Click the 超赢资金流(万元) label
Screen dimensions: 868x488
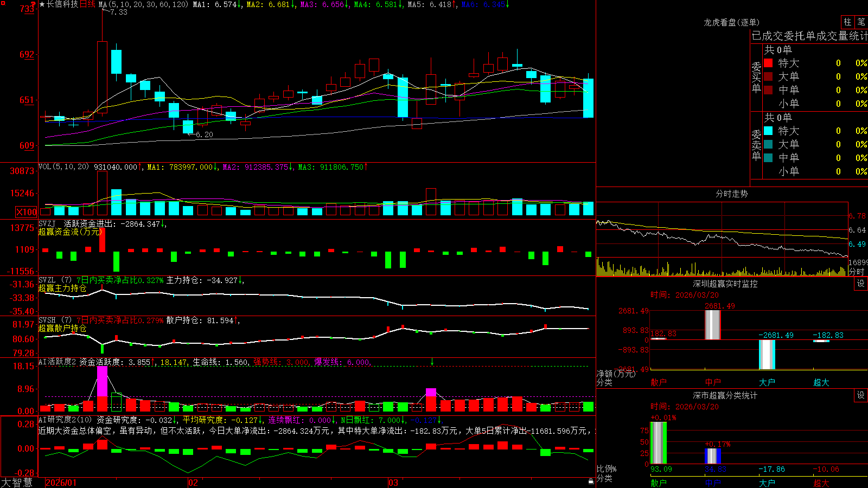[70, 232]
